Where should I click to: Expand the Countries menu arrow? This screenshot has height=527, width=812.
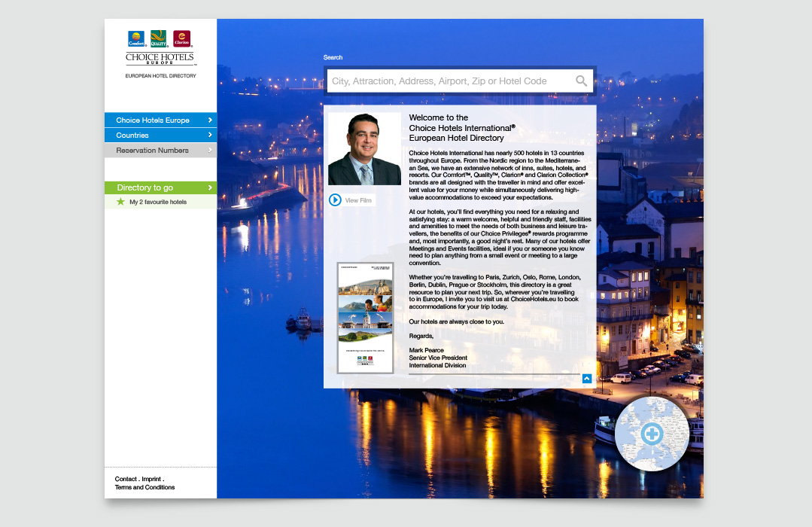pos(210,136)
